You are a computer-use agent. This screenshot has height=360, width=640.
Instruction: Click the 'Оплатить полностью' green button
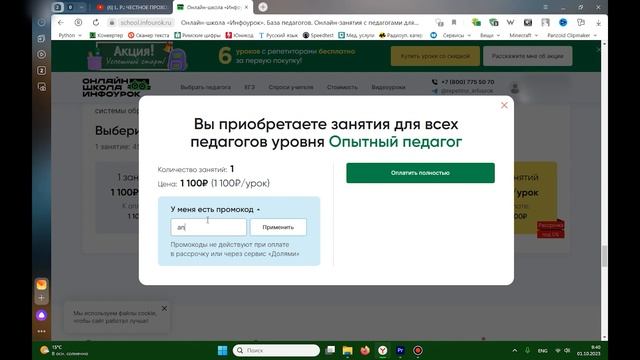click(420, 173)
